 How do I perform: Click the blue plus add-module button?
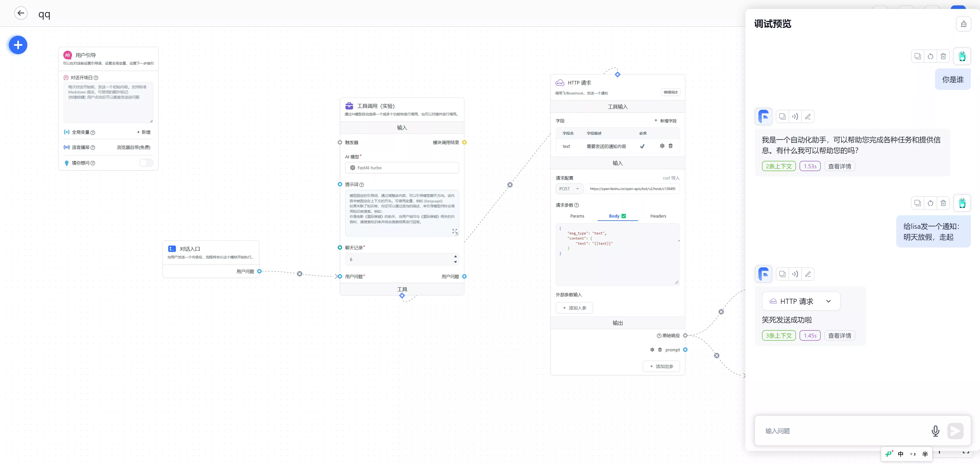[18, 45]
